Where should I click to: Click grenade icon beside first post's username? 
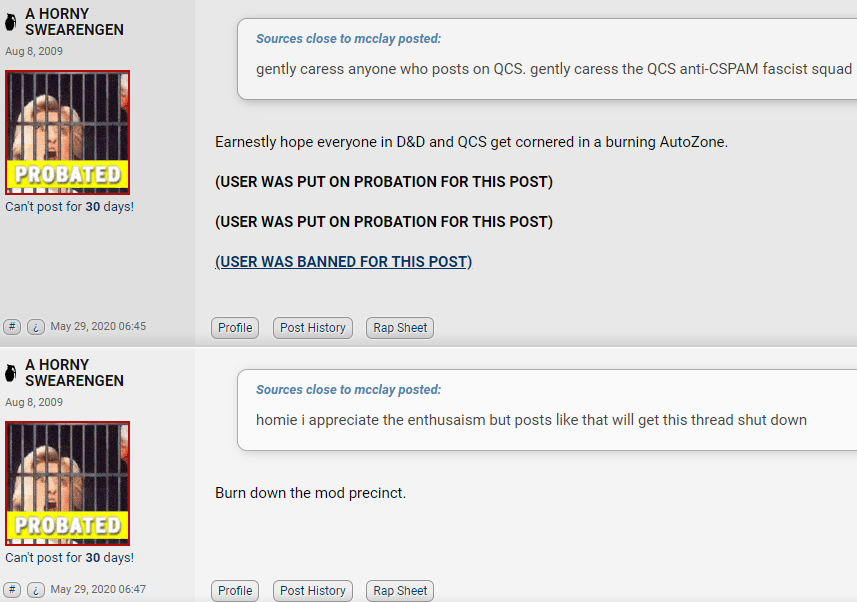point(10,22)
